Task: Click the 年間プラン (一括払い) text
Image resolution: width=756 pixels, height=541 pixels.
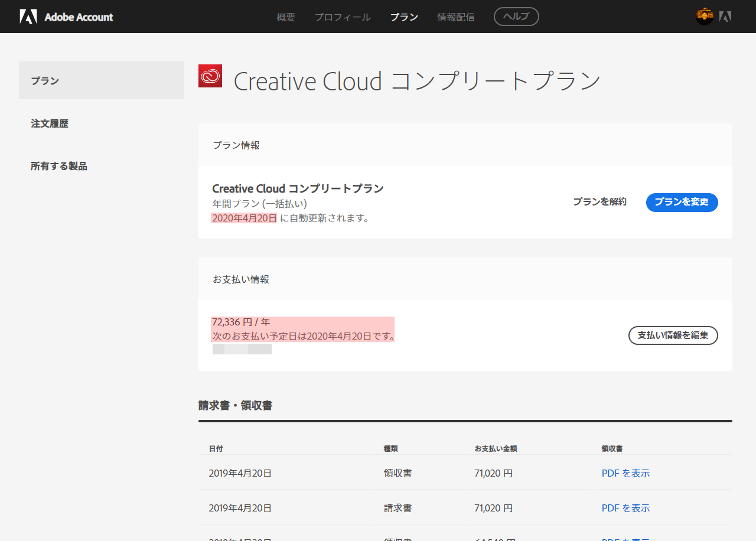Action: click(260, 204)
